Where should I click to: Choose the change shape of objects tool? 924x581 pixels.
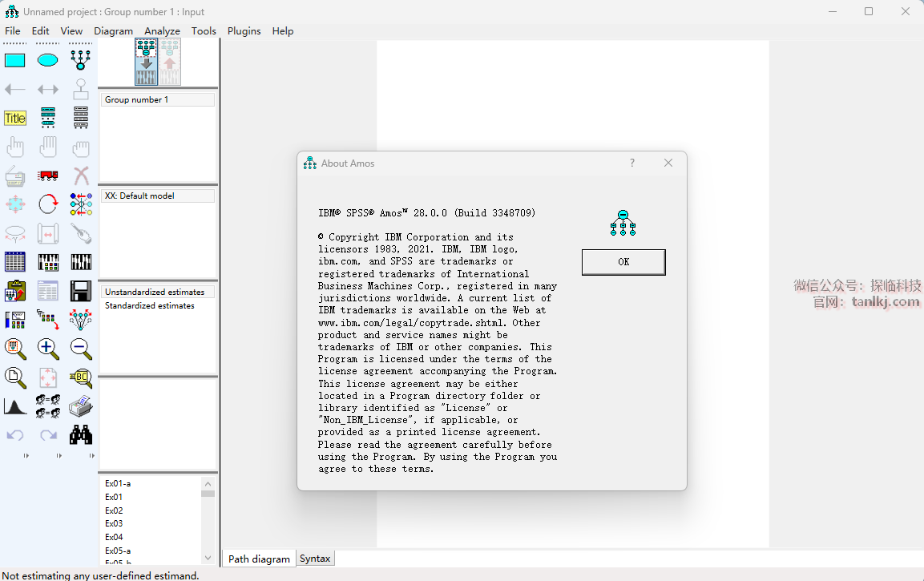[14, 204]
